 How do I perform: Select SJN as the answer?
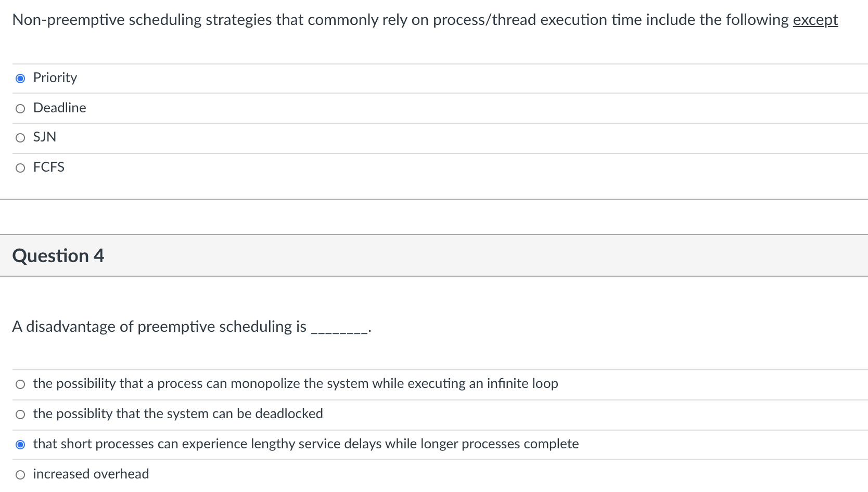click(x=20, y=137)
